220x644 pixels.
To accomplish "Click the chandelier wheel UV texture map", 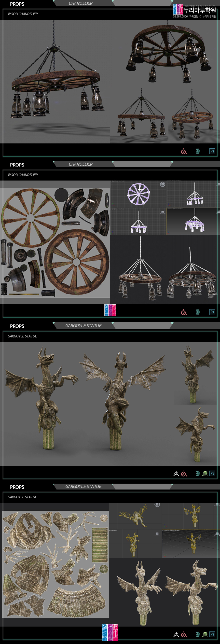I will pyautogui.click(x=55, y=242).
